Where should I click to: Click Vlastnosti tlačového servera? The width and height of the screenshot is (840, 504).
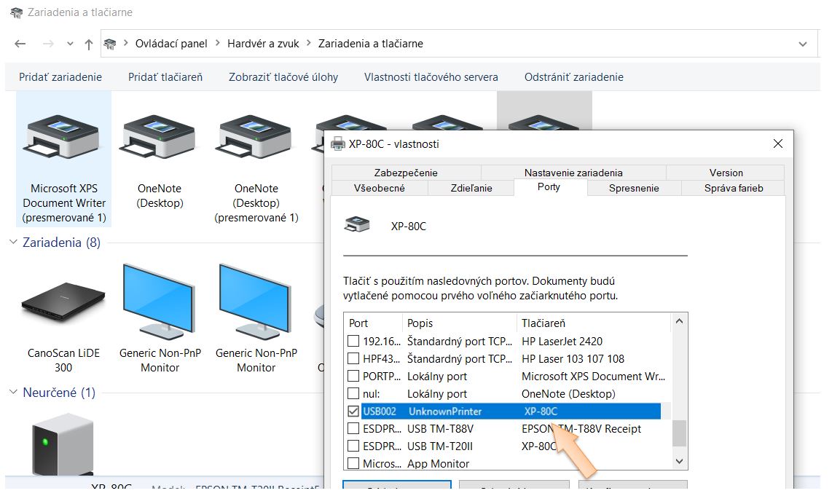click(x=431, y=77)
